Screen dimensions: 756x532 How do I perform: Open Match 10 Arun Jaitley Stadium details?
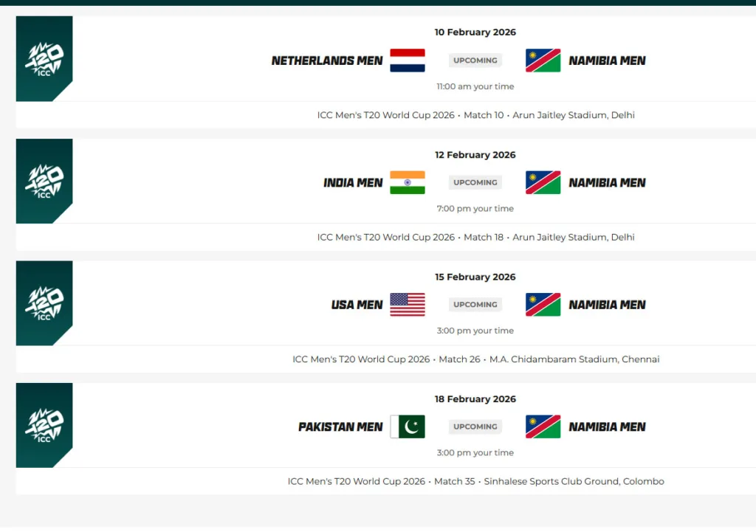click(475, 115)
